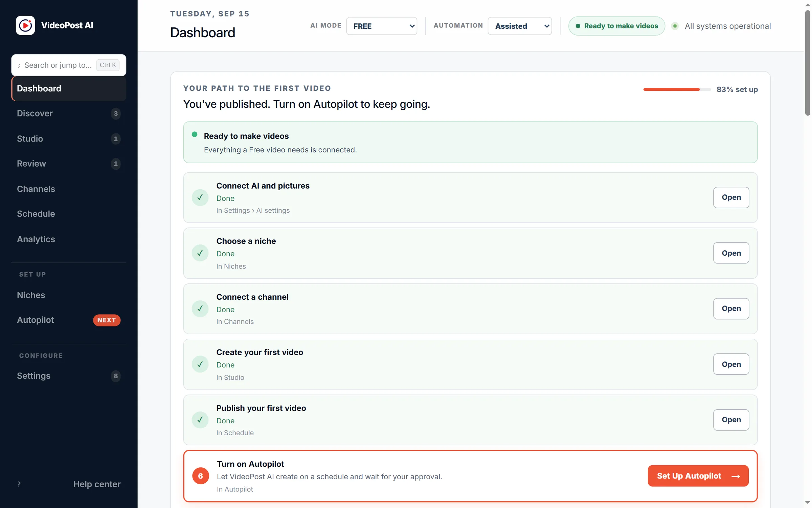
Task: Open Schedule in the sidebar
Action: tap(69, 214)
